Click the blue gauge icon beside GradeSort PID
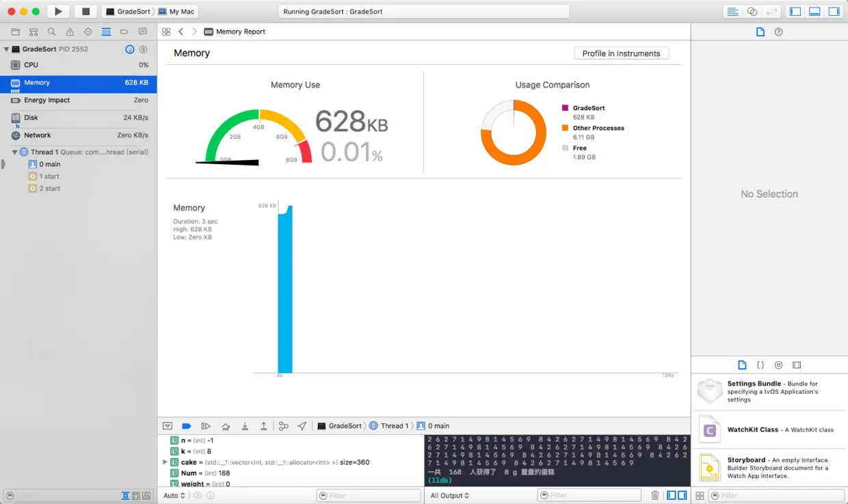This screenshot has width=848, height=504. 130,49
